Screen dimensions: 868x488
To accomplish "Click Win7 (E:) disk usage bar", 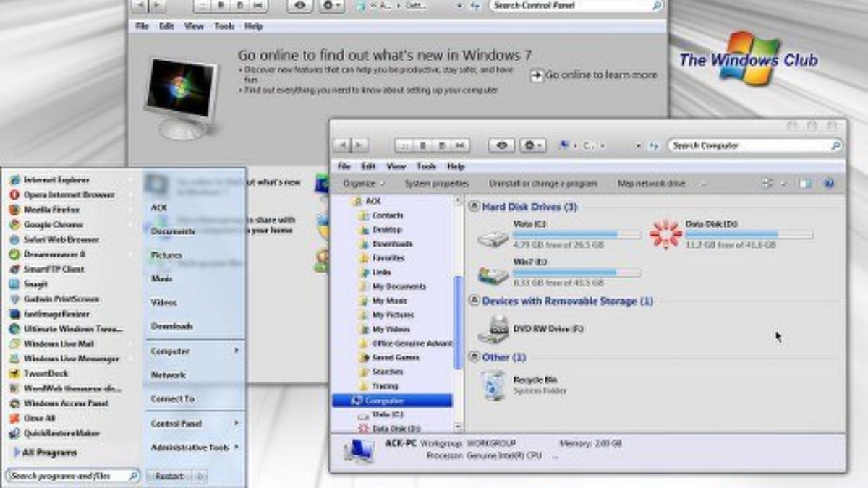I will click(576, 273).
